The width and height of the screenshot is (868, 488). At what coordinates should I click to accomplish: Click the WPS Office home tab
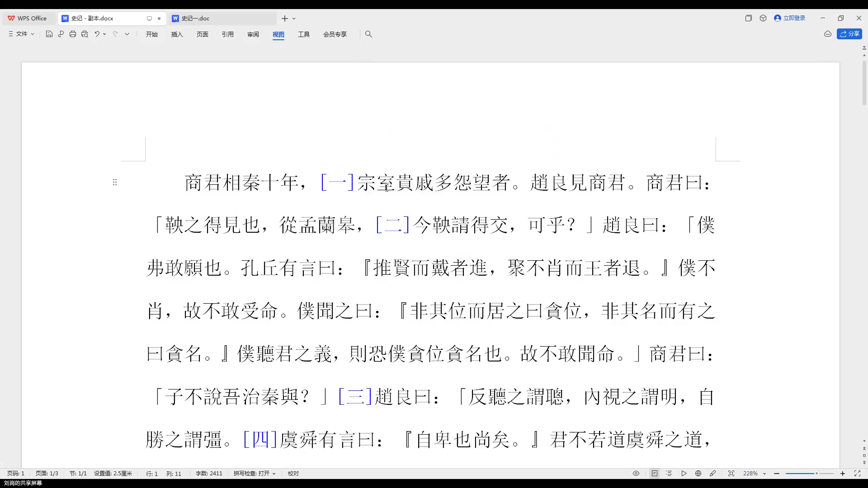coord(28,19)
